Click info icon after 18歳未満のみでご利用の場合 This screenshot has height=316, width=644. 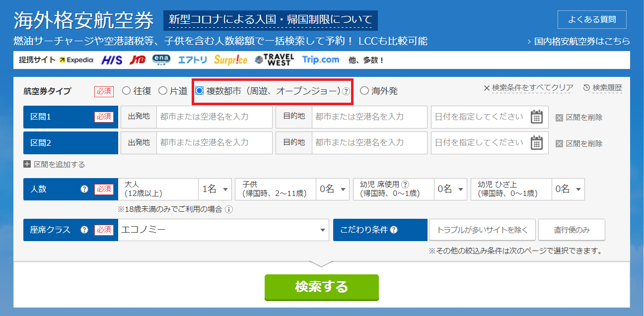tap(229, 209)
